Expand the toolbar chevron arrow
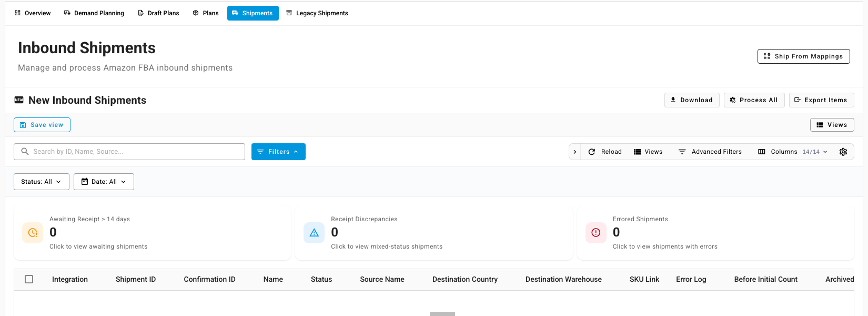Image resolution: width=868 pixels, height=316 pixels. [x=575, y=152]
